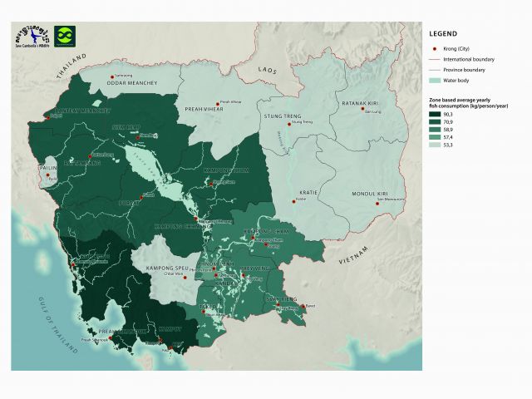Click the Battambang city marker dot
The image size is (532, 399).
tap(91, 157)
